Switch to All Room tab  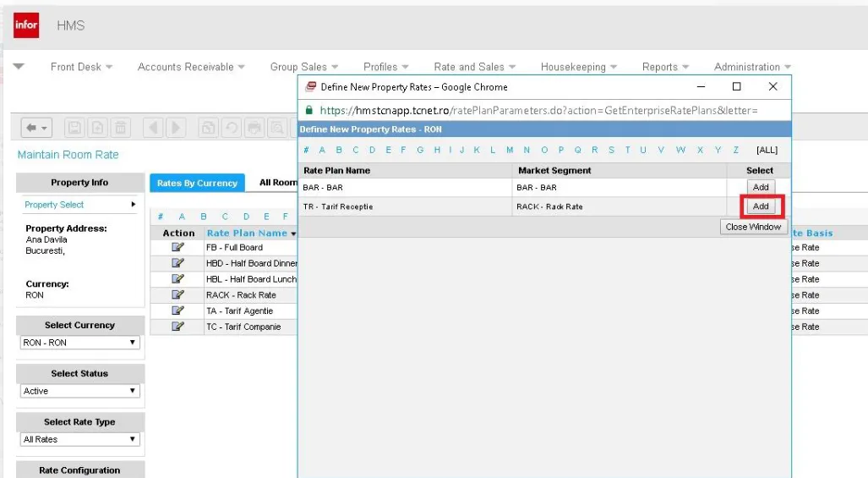click(278, 183)
